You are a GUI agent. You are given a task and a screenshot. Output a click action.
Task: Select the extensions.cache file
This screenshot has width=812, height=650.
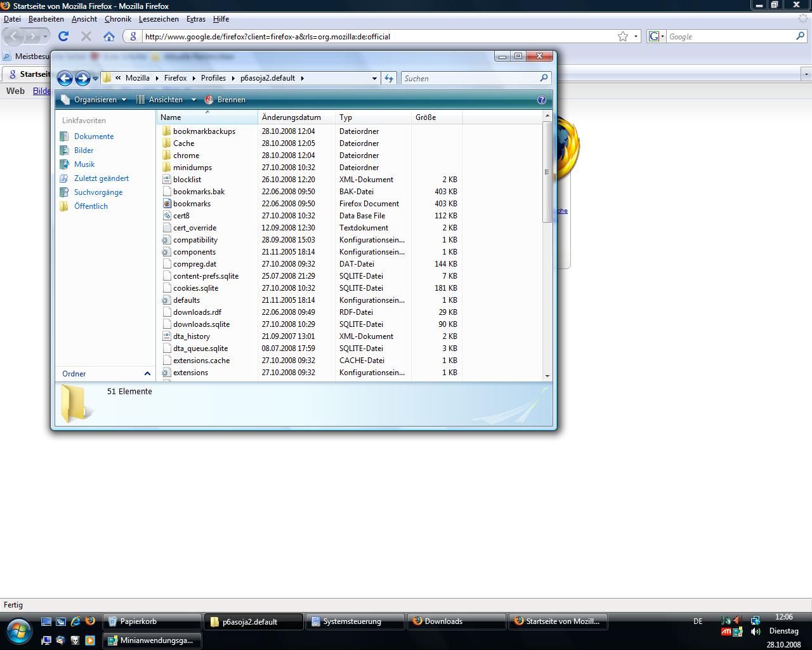[201, 361]
